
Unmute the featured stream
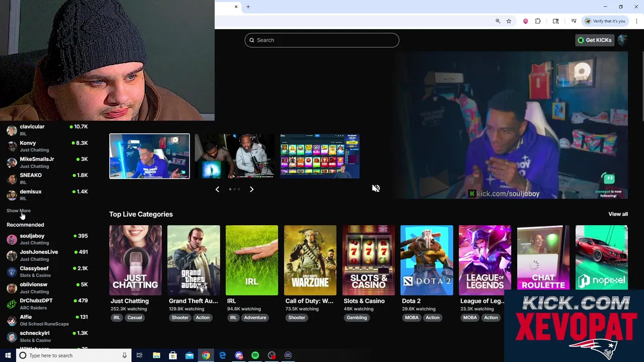[376, 188]
